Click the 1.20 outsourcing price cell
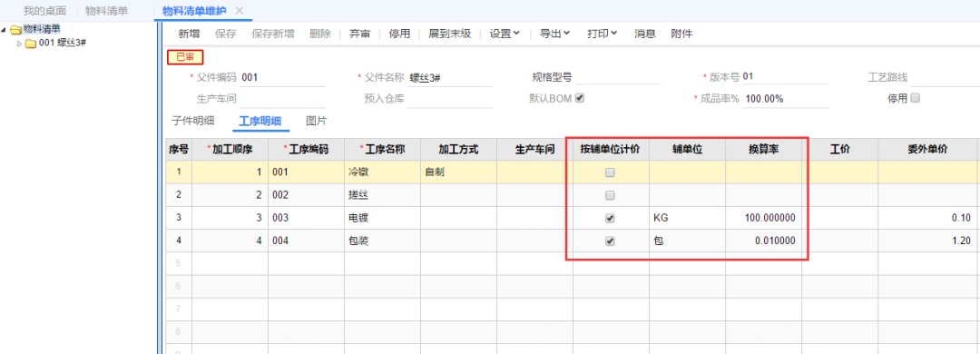Viewport: 980px width, 354px height. tap(927, 241)
